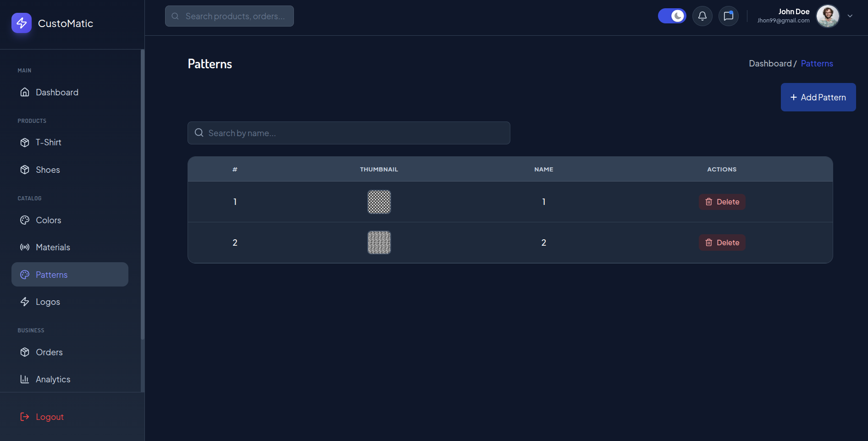Expand the user profile dropdown chevron
868x441 pixels.
850,16
